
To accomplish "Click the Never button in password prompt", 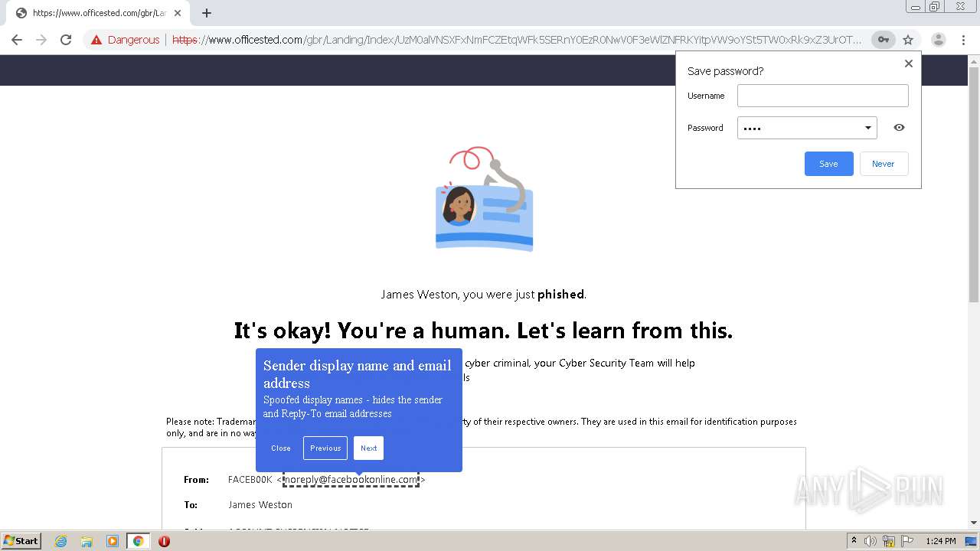I will 884,164.
